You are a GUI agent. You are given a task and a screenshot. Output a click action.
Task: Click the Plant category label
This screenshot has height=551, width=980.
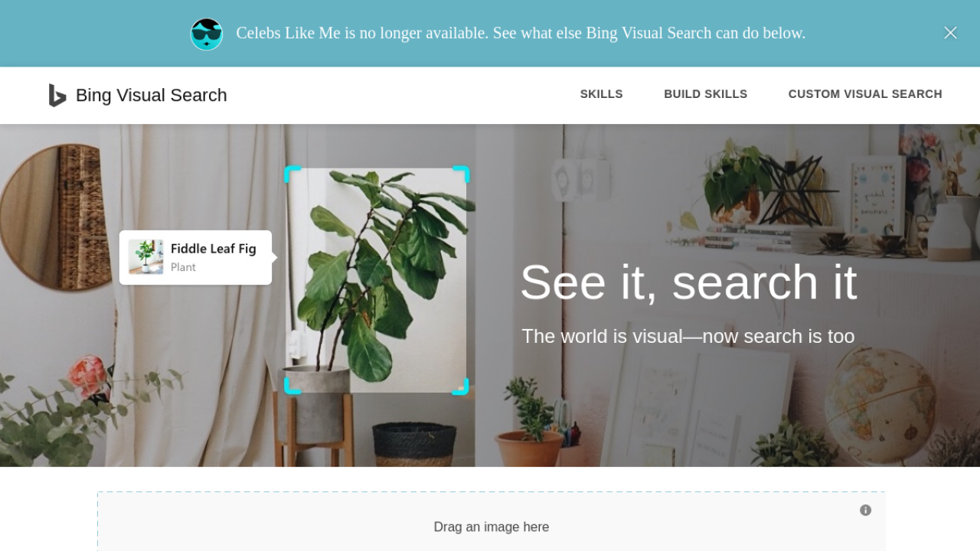pyautogui.click(x=183, y=267)
